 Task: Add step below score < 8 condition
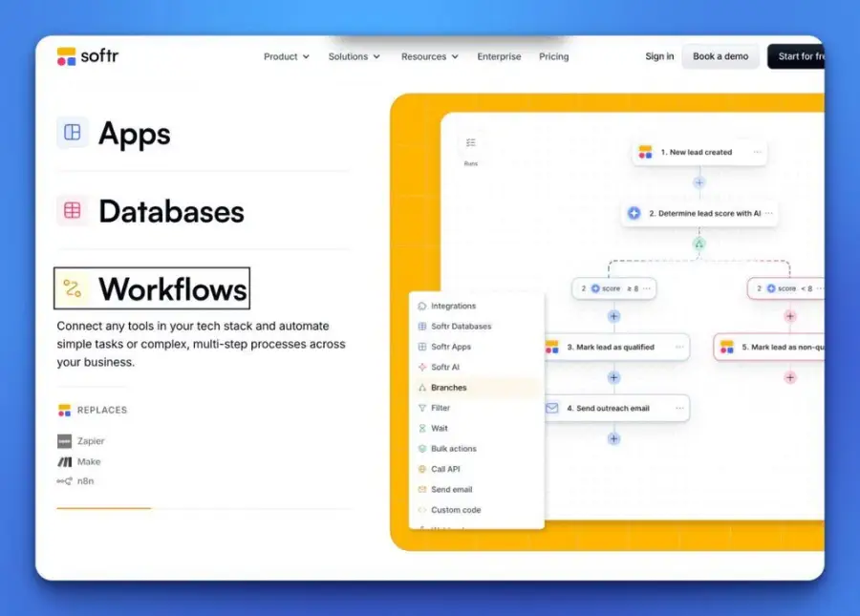[x=790, y=316]
